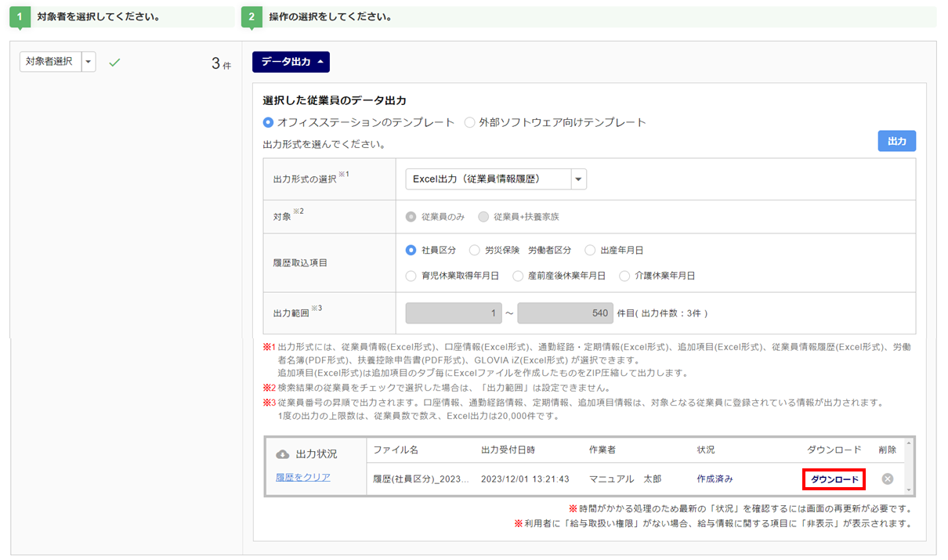
Task: Select the 出産年月日 radio button
Action: (590, 250)
